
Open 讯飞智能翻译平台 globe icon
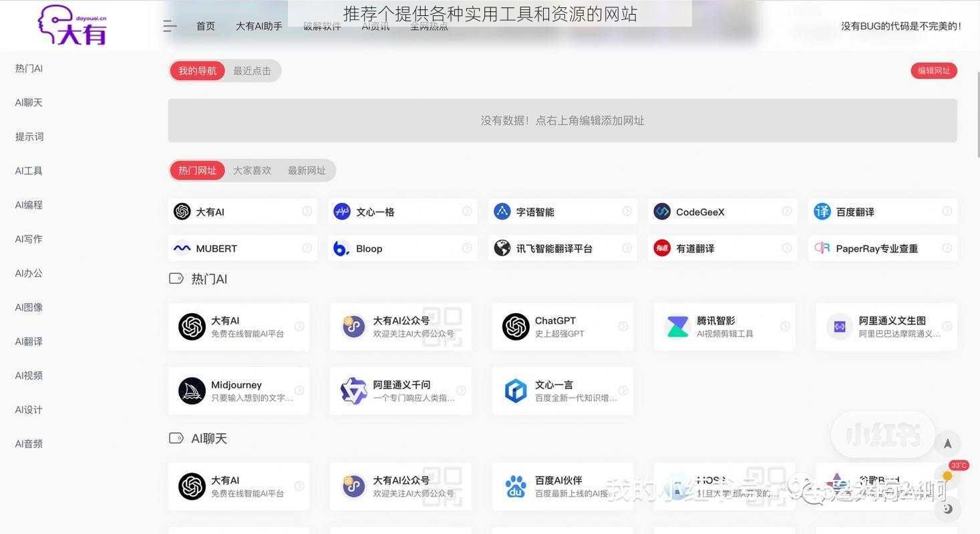tap(502, 248)
